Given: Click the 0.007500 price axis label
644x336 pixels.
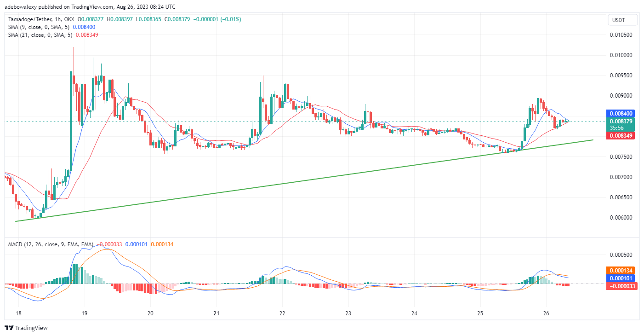Looking at the screenshot, I should pyautogui.click(x=621, y=157).
